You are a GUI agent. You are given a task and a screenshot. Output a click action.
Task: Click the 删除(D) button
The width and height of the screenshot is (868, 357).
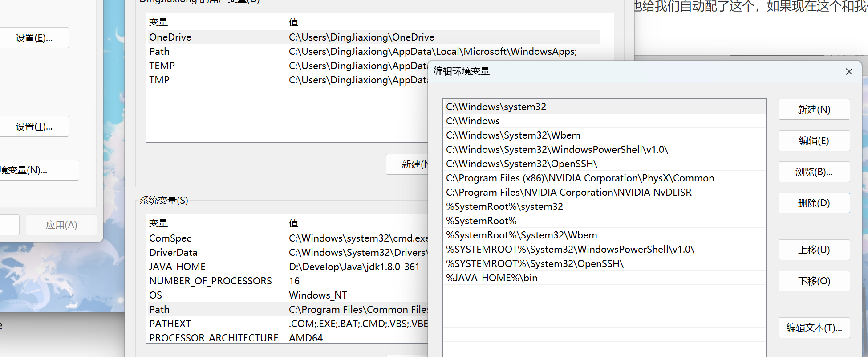[x=814, y=203]
